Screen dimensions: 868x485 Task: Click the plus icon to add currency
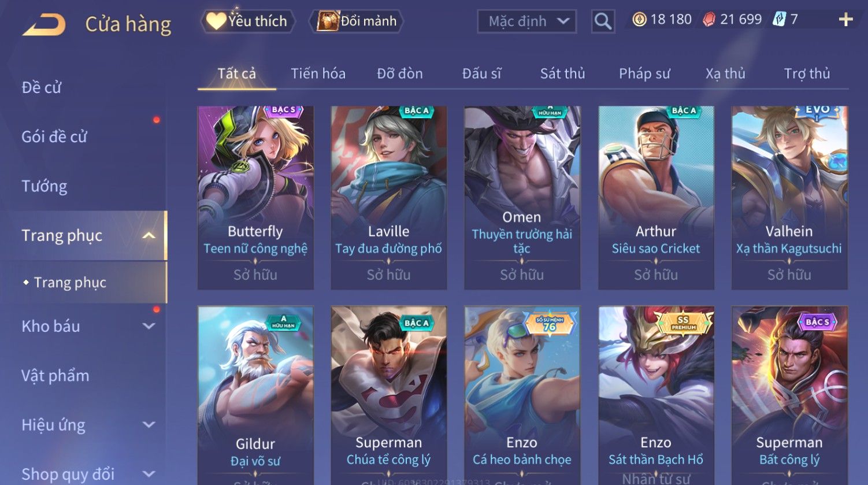pyautogui.click(x=845, y=20)
